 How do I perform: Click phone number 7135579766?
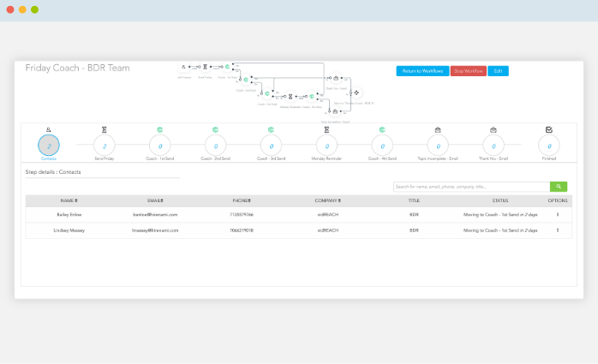242,215
